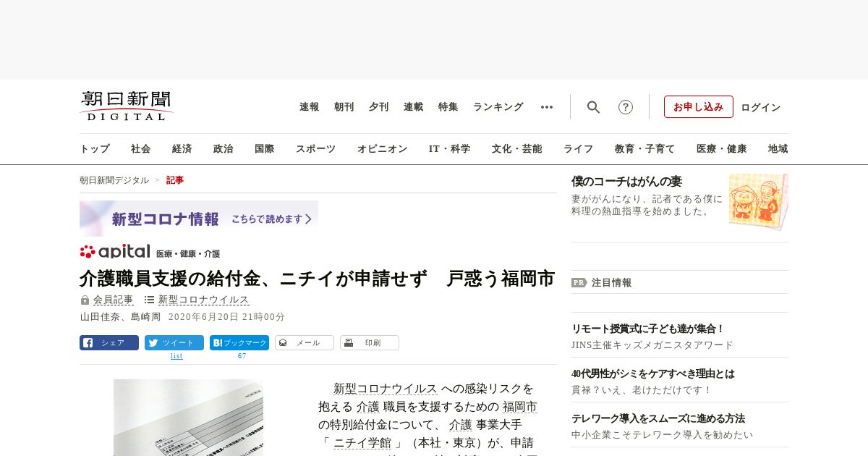This screenshot has height=456, width=868.
Task: Click the 新型コロナウイルス tag under headline
Action: [x=204, y=300]
